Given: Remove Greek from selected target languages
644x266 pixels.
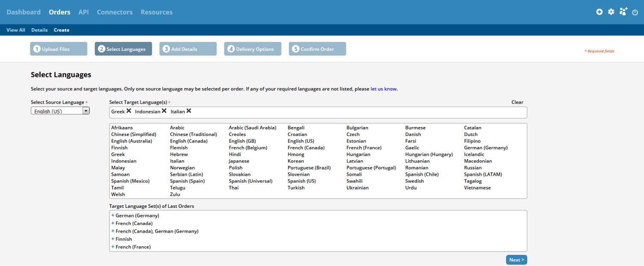Looking at the screenshot, I should [129, 111].
